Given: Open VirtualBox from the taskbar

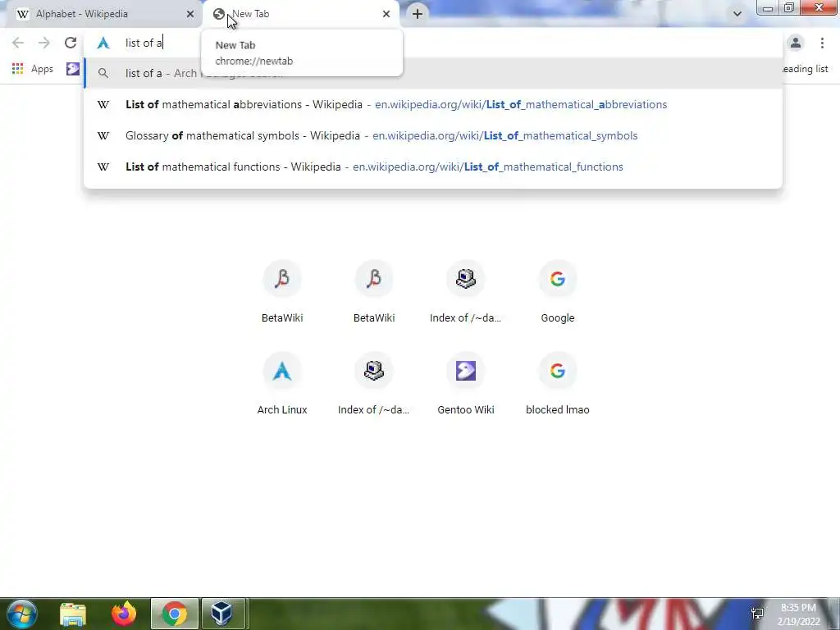Looking at the screenshot, I should 223,614.
